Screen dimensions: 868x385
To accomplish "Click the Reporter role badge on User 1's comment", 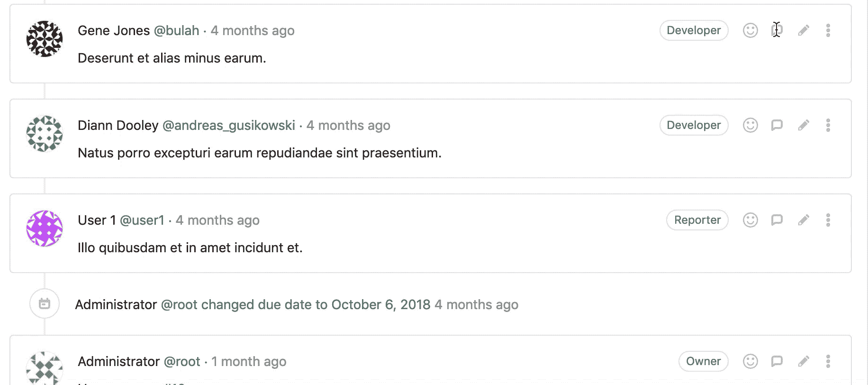I will (696, 220).
